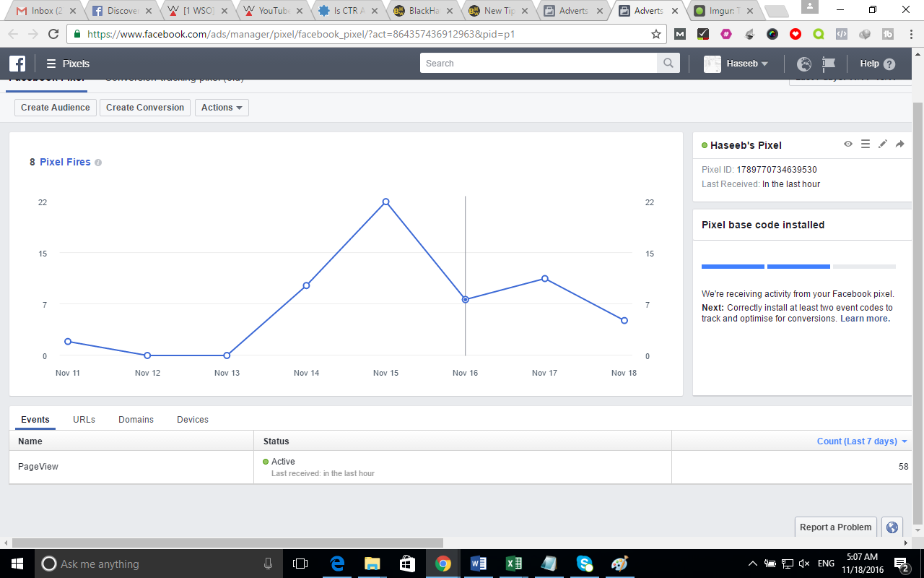Go back to previous page
The height and width of the screenshot is (578, 924).
[x=13, y=34]
